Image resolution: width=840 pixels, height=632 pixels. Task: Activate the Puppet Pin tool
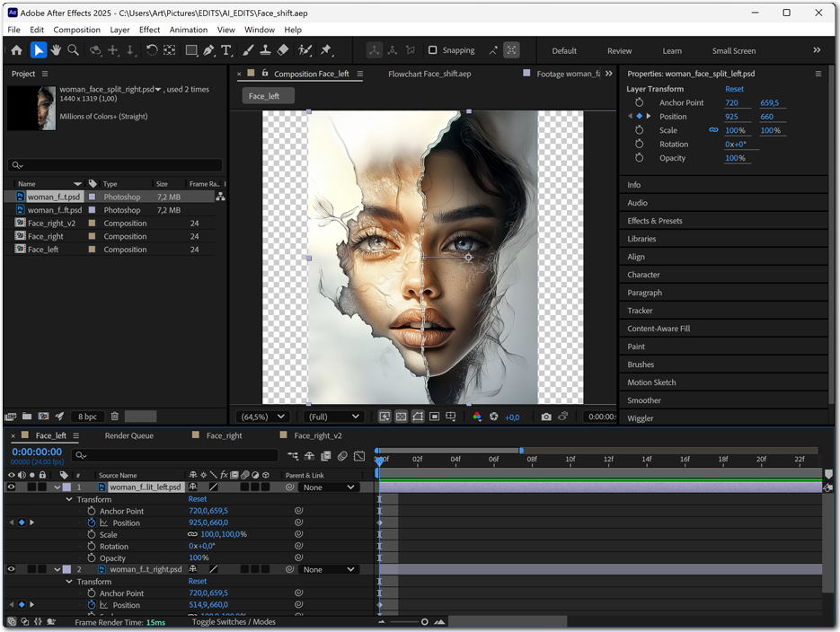click(x=326, y=50)
